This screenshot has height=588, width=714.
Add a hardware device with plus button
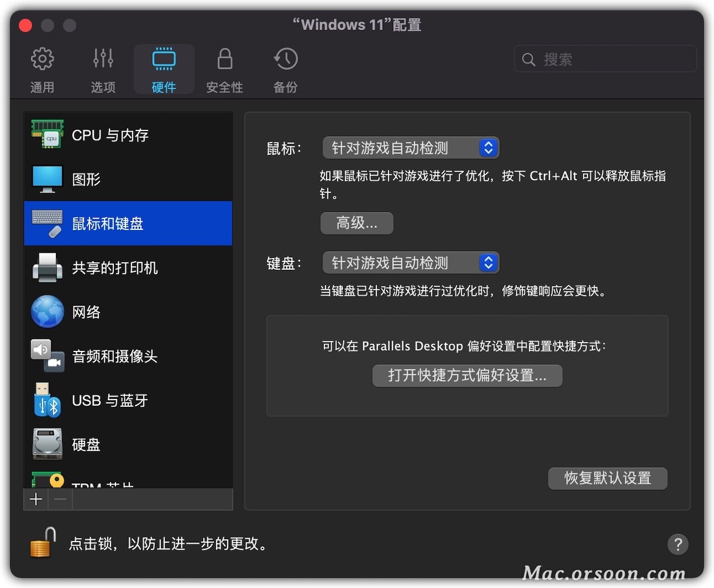click(36, 499)
